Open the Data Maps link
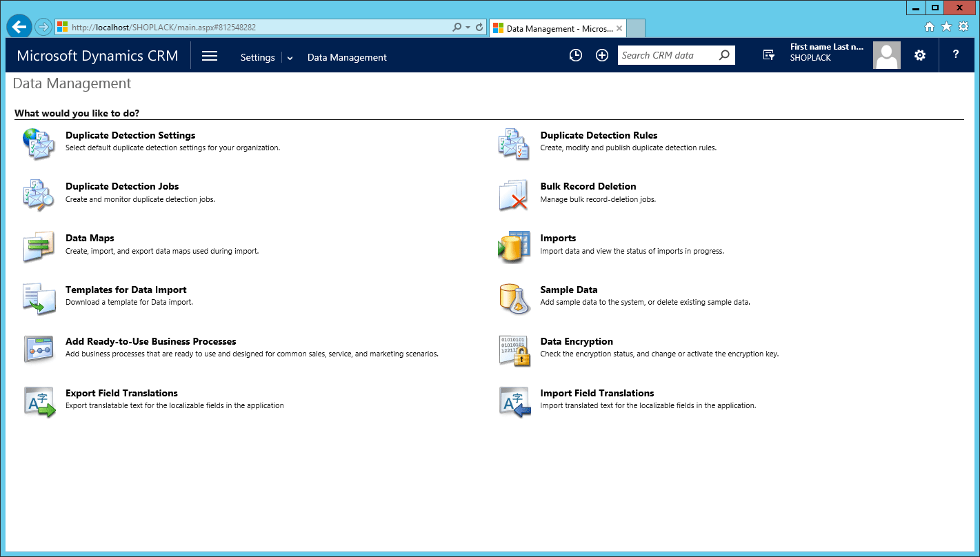Screen dimensions: 980x557 tap(90, 238)
